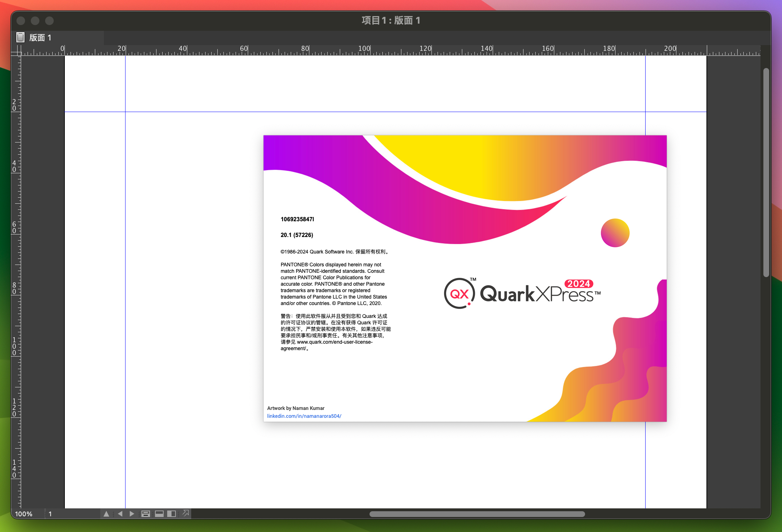
Task: Click the serial number 1069235847I
Action: pyautogui.click(x=297, y=219)
